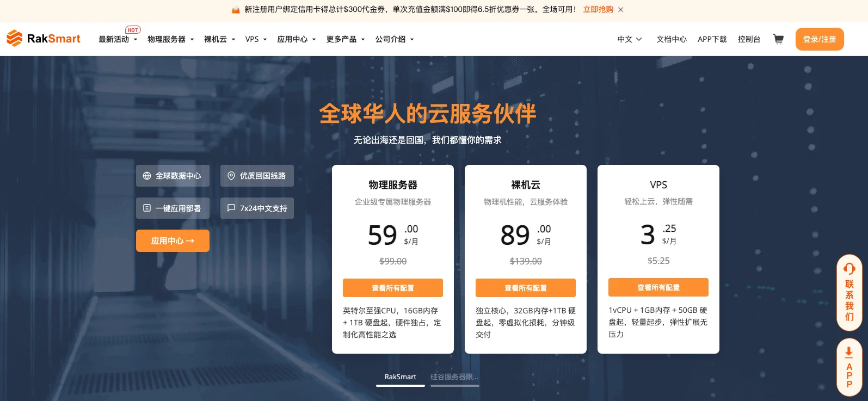Click the orange 应用中心 → button
This screenshot has width=868, height=401.
tap(173, 241)
